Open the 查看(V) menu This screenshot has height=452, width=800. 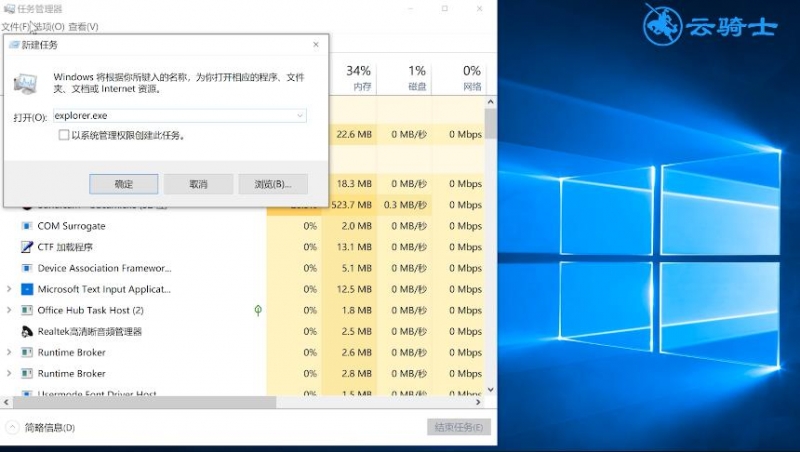point(83,27)
